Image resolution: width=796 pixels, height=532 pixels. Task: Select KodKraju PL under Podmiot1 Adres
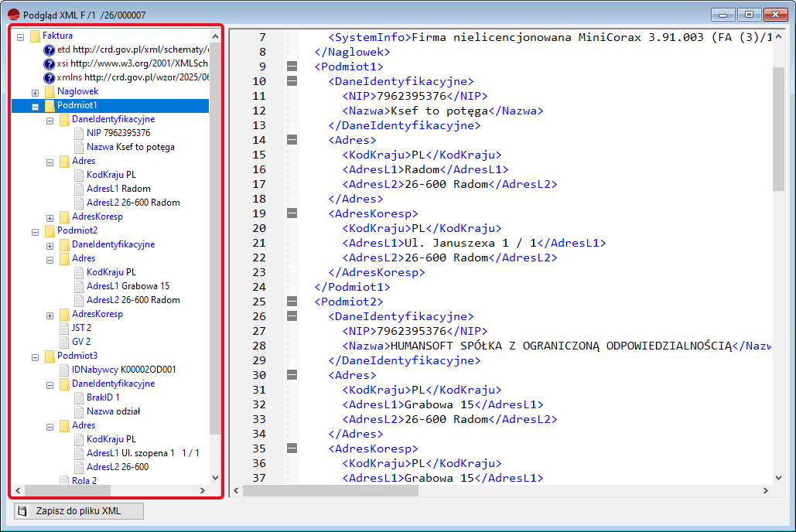111,175
